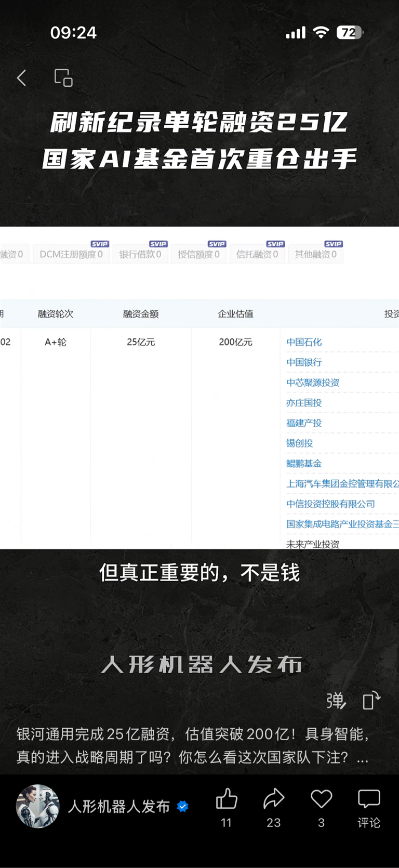Open the 鲲鹏基金 investor link
This screenshot has width=399, height=868.
[x=304, y=464]
